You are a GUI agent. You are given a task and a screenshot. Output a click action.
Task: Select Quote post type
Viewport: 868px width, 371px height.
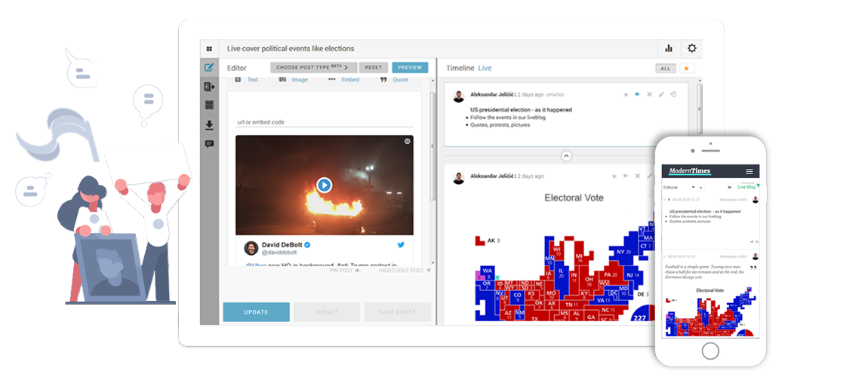click(394, 80)
